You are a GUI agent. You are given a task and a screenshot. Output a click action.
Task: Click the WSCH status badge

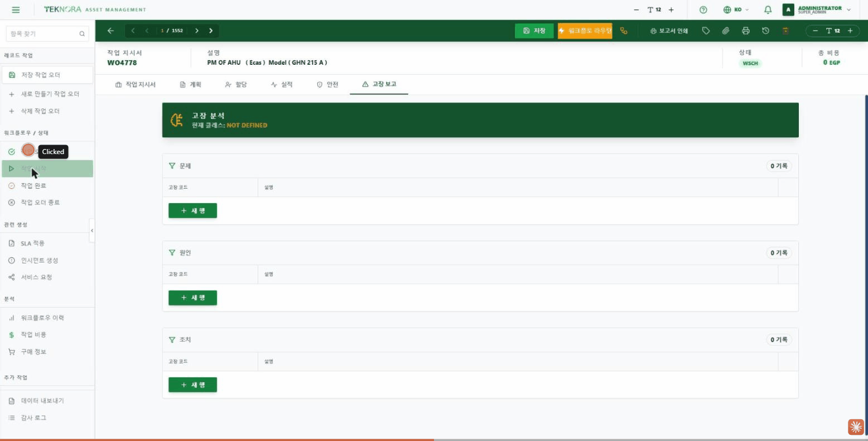click(750, 63)
